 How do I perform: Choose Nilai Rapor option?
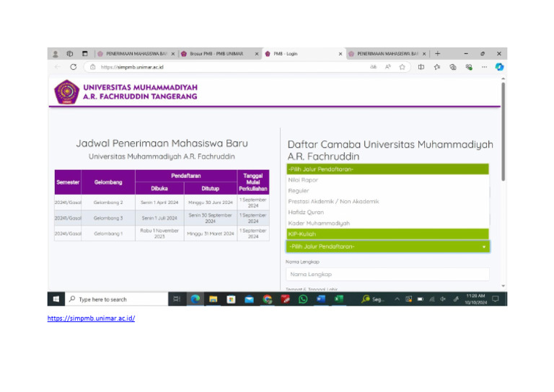click(x=387, y=180)
